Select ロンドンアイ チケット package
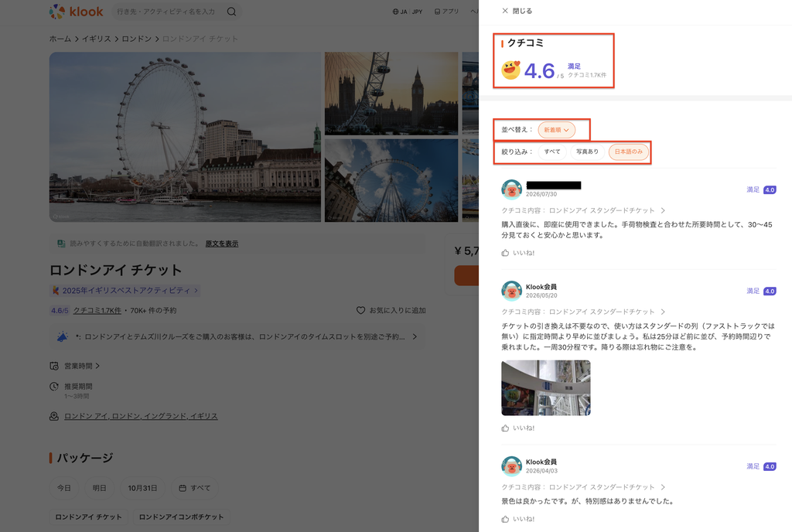The image size is (792, 532). (88, 517)
